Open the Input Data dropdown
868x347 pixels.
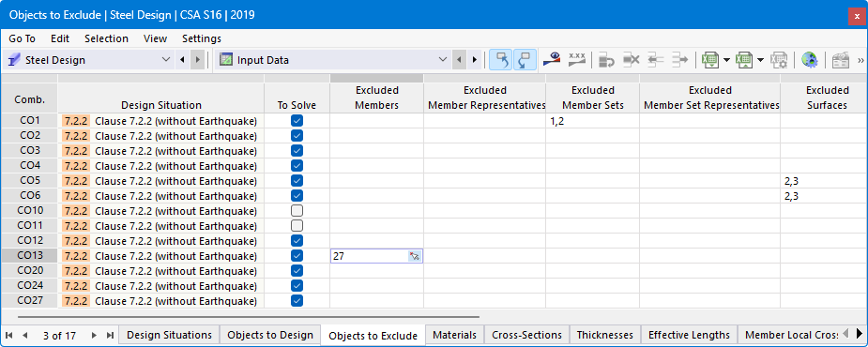442,60
